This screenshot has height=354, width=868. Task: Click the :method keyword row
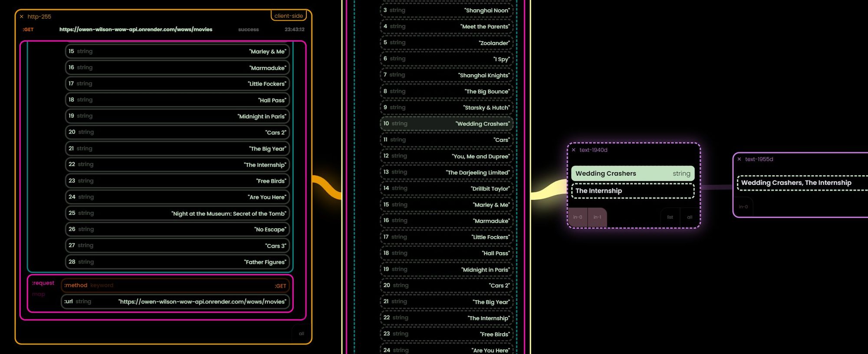[x=175, y=285]
